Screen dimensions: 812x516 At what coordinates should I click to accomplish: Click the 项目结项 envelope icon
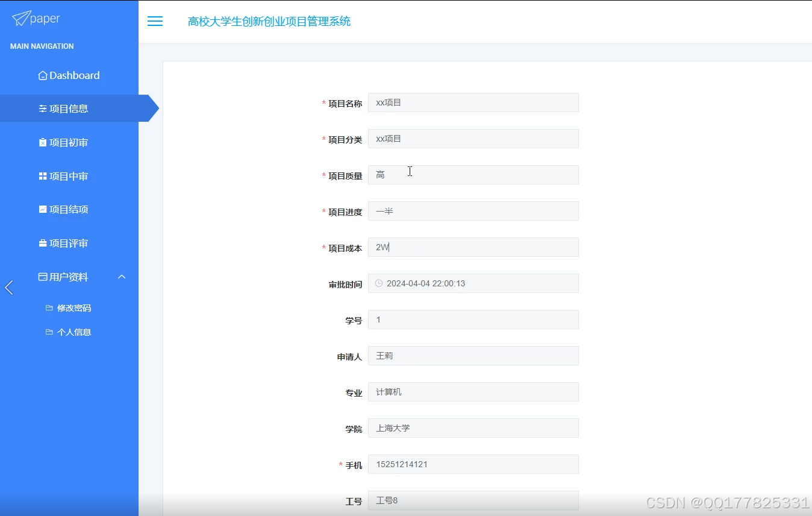(x=43, y=209)
